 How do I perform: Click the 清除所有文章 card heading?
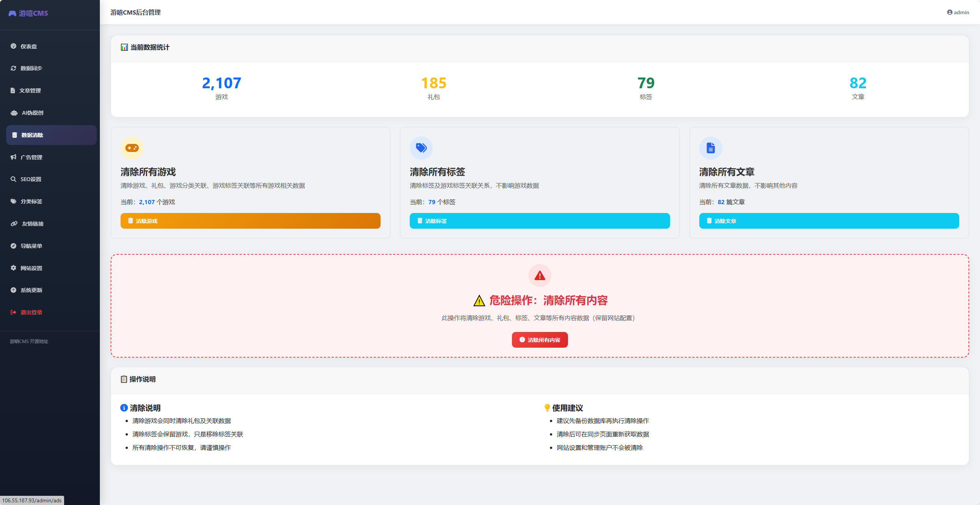pos(727,172)
